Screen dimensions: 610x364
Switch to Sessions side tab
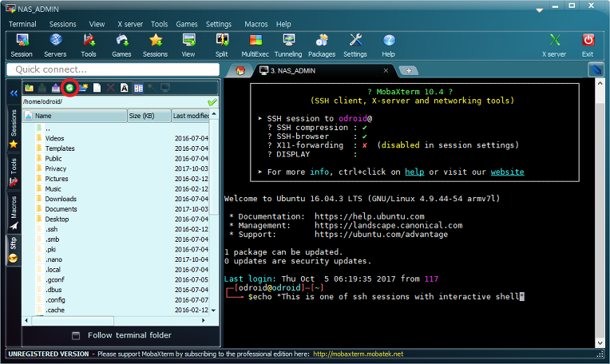14,129
